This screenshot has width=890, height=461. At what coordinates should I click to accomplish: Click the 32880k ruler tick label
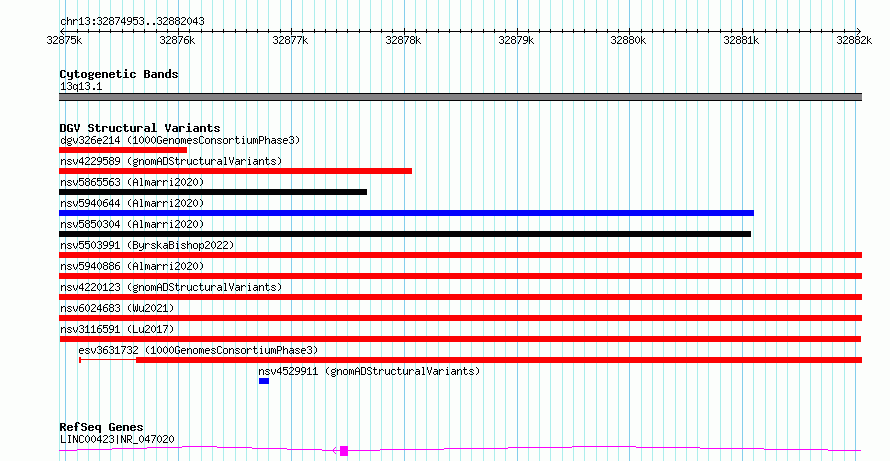(x=628, y=40)
